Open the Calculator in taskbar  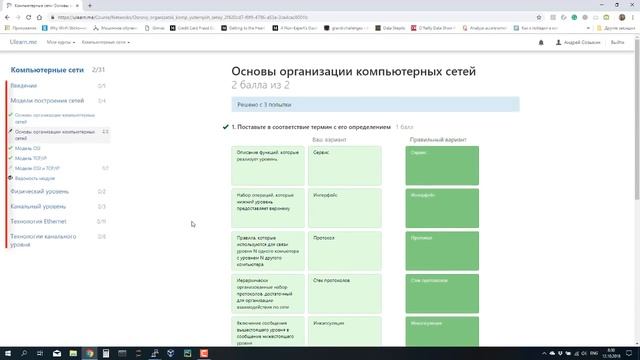(x=106, y=353)
